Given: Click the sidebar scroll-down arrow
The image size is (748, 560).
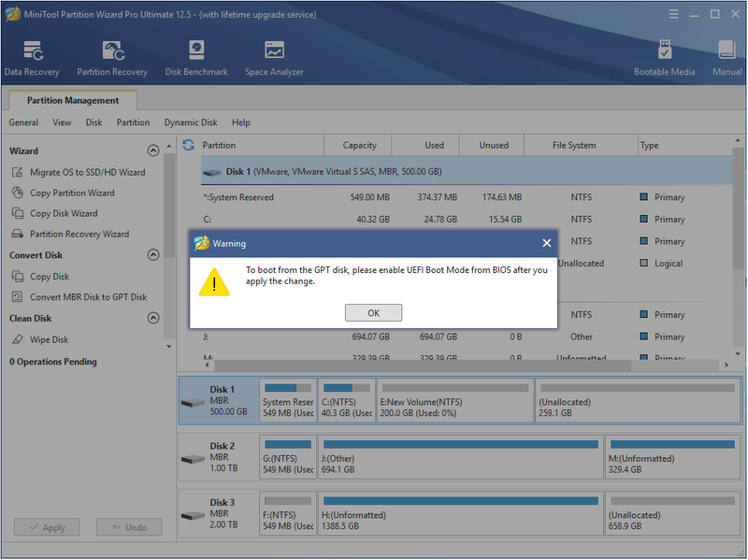Looking at the screenshot, I should (x=169, y=347).
